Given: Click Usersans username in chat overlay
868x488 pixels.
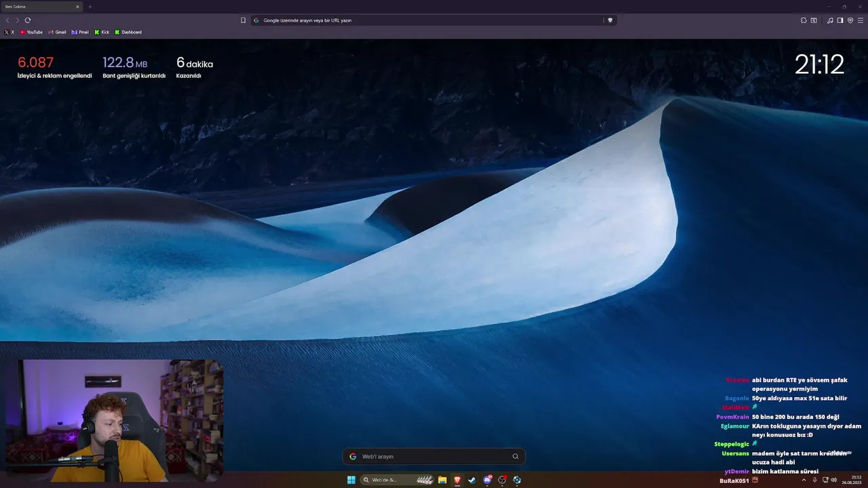Looking at the screenshot, I should coord(735,453).
